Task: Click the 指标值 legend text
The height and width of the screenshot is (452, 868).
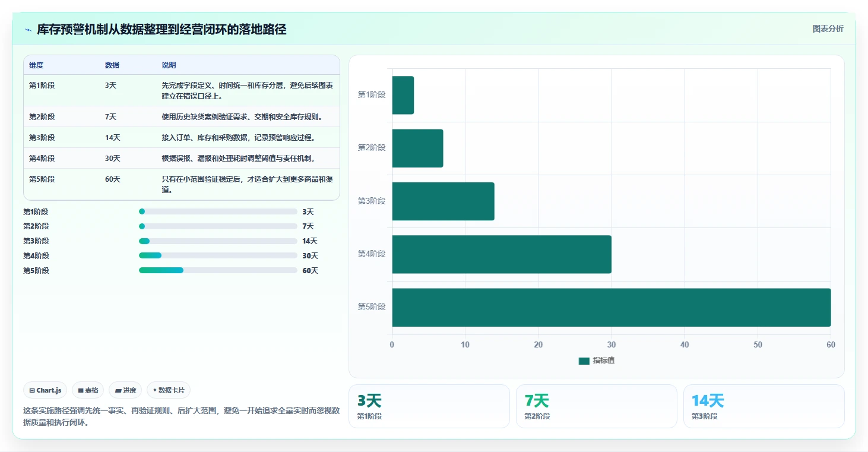Action: point(604,361)
